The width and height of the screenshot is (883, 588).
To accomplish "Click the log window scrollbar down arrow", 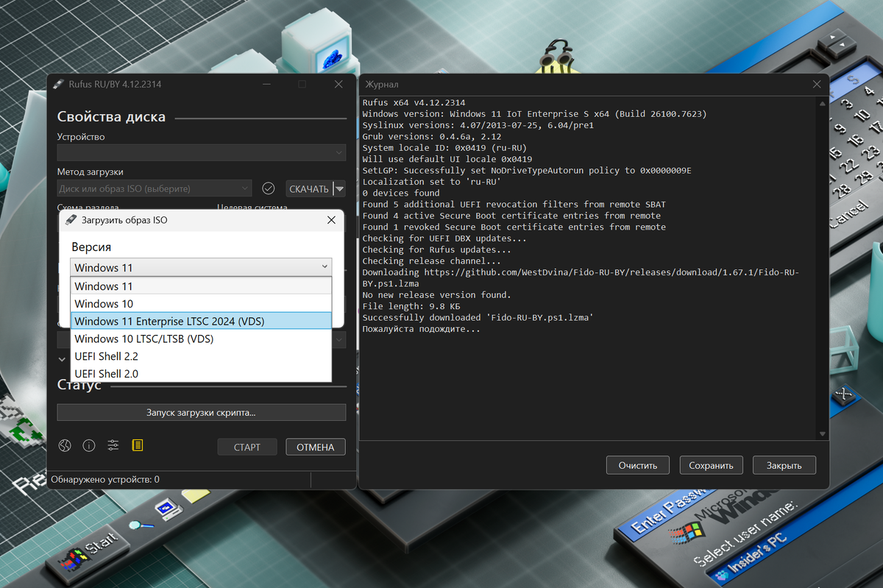I will 822,434.
